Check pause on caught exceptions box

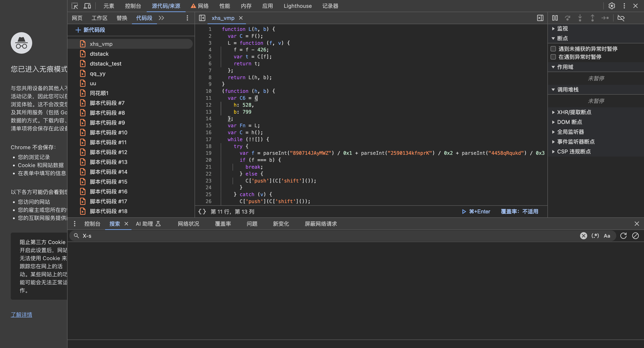point(553,57)
